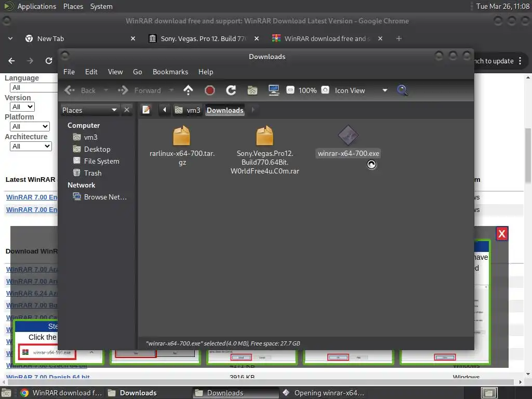Click vm3 path bar button
Image resolution: width=532 pixels, height=399 pixels.
coord(187,110)
